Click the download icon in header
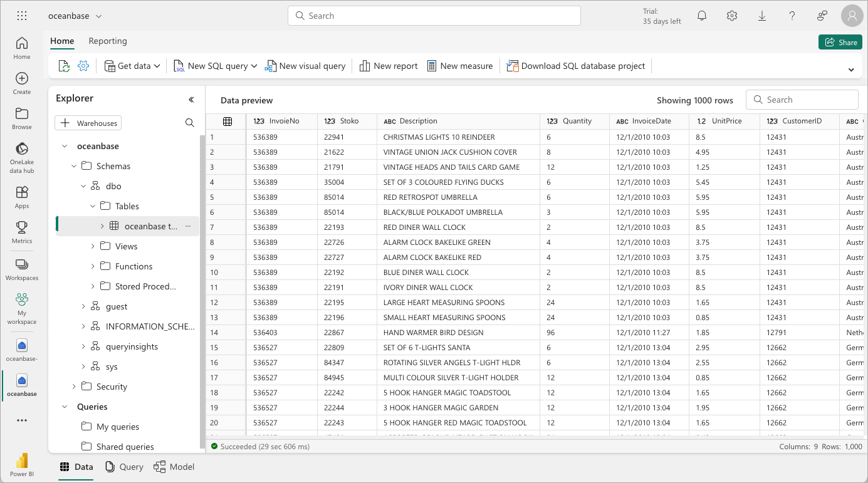 (762, 16)
